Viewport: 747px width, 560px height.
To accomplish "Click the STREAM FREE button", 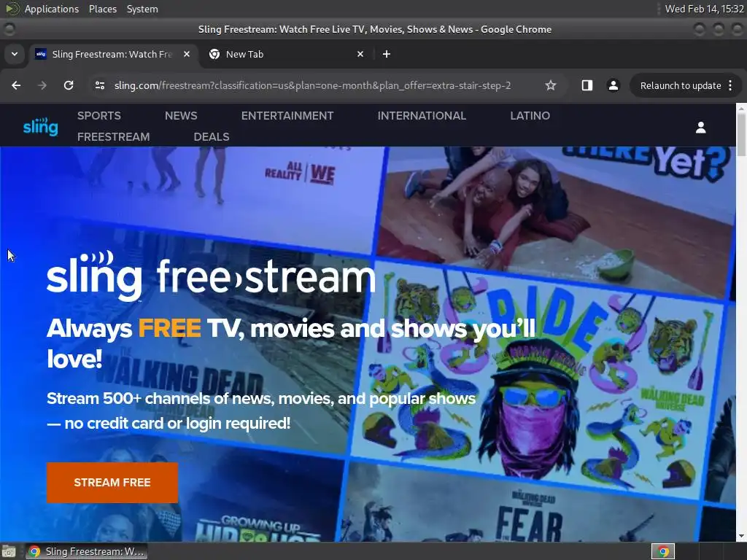I will tap(112, 483).
